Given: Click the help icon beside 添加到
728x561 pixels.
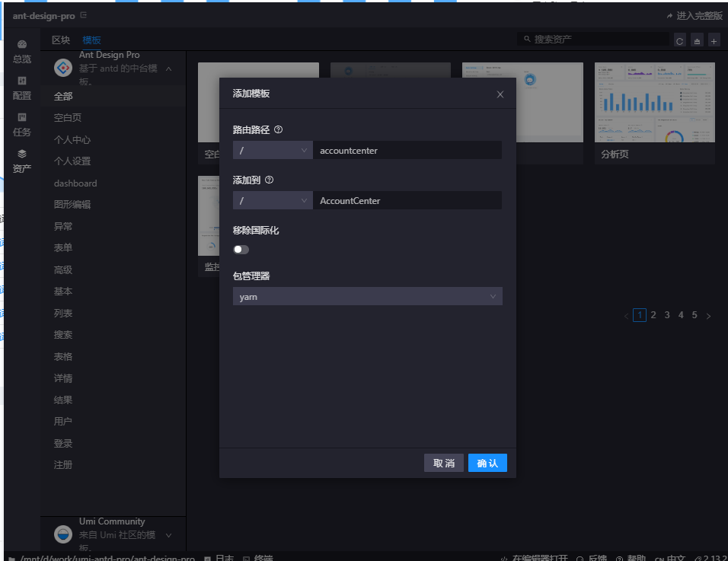Looking at the screenshot, I should 269,180.
